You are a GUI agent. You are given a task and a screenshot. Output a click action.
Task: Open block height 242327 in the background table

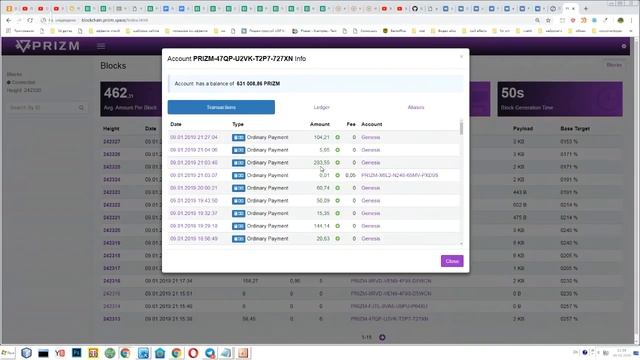[111, 142]
